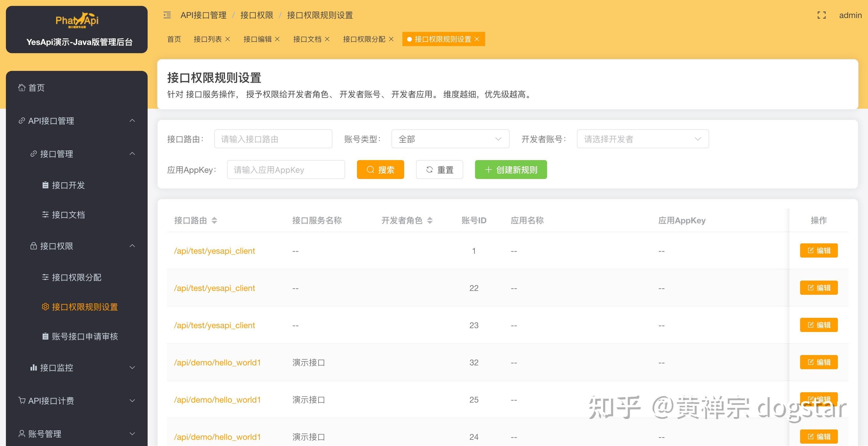The width and height of the screenshot is (868, 446).
Task: Toggle fullscreen mode using the top-right icon
Action: pyautogui.click(x=821, y=15)
